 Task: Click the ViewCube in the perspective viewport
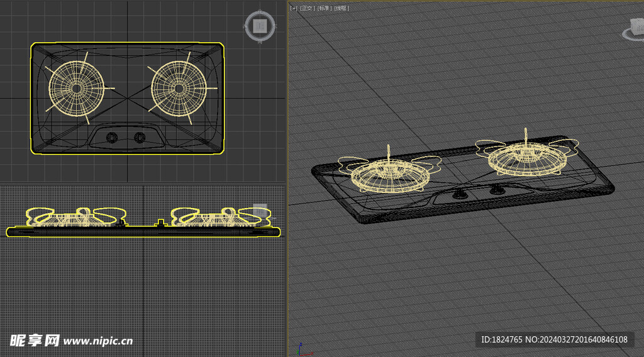(x=635, y=28)
